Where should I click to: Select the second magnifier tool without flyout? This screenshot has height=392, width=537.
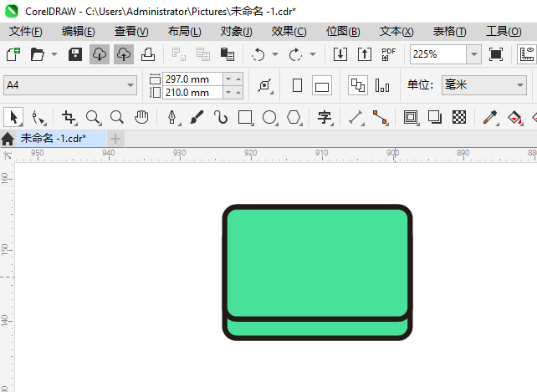(117, 117)
